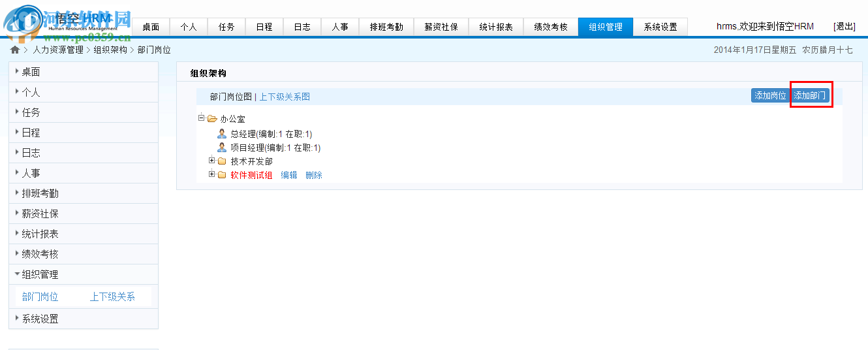Expand 日志 in the sidebar

coord(84,153)
